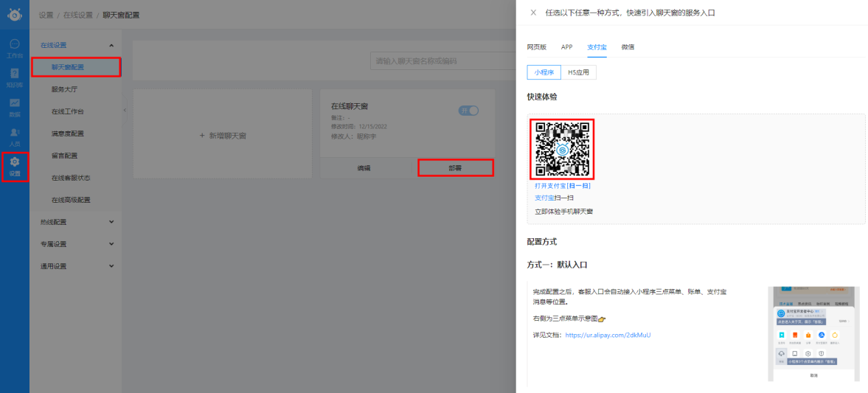Select 满意度配置 in the settings menu
The width and height of the screenshot is (868, 393).
(77, 133)
